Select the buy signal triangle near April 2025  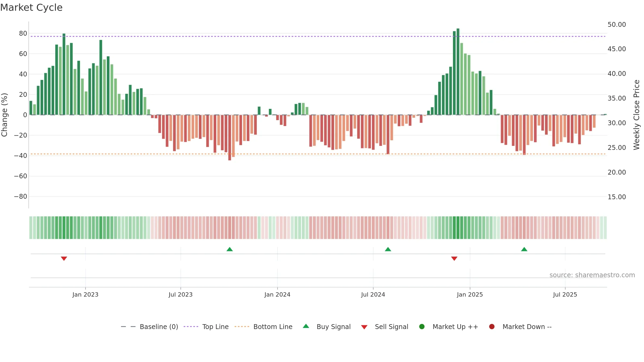click(x=524, y=249)
